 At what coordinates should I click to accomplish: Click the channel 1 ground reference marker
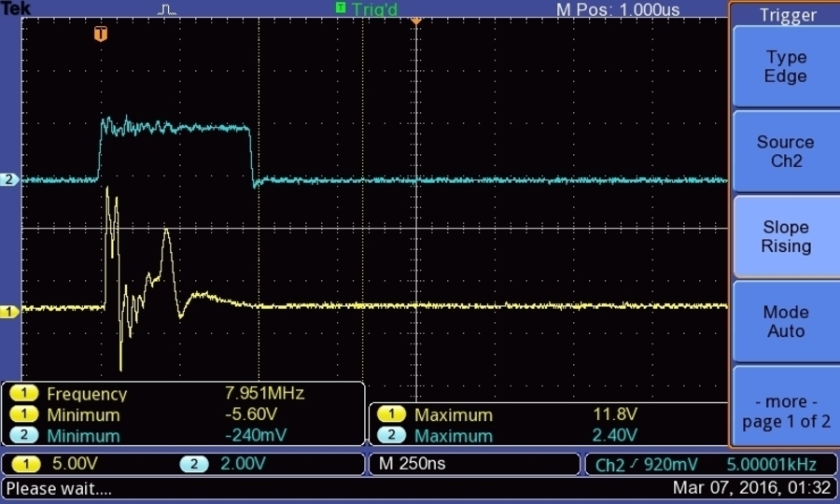click(x=9, y=311)
